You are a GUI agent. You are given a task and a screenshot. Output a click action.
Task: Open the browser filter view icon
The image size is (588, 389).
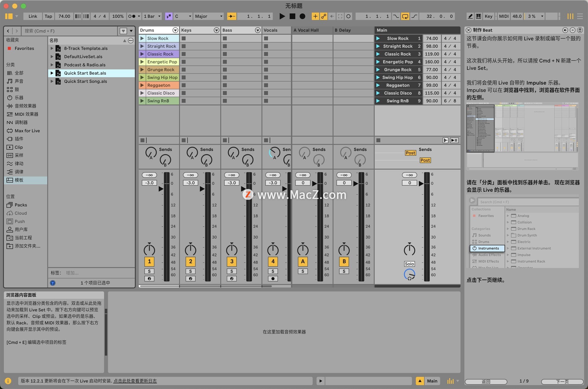[123, 31]
